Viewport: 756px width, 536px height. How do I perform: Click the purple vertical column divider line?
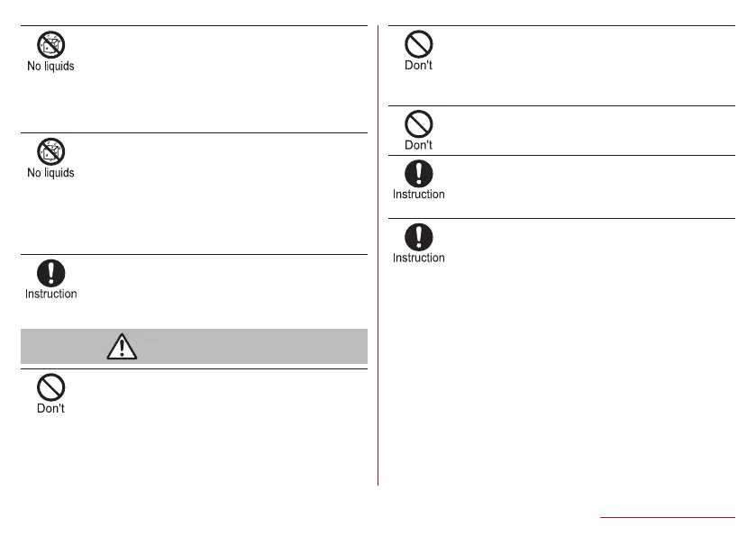378,270
